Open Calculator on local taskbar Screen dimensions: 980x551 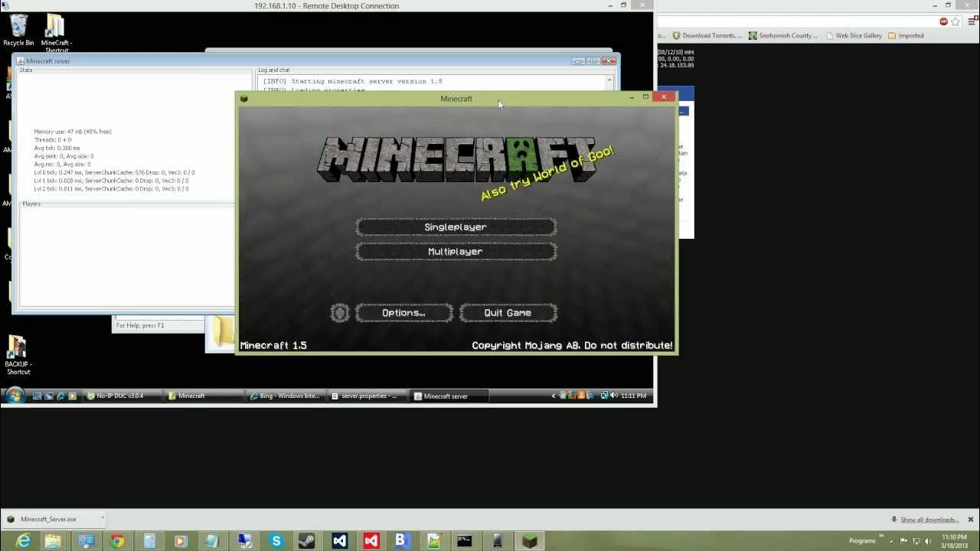[149, 541]
